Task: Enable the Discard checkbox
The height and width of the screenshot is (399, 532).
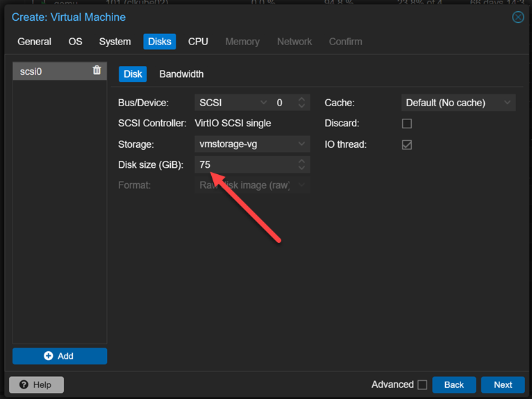Action: (x=407, y=124)
